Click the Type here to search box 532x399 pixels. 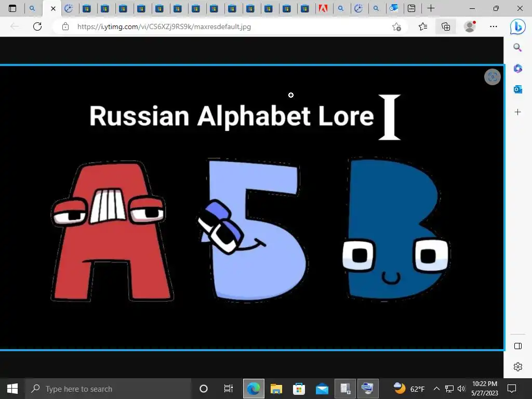point(108,389)
